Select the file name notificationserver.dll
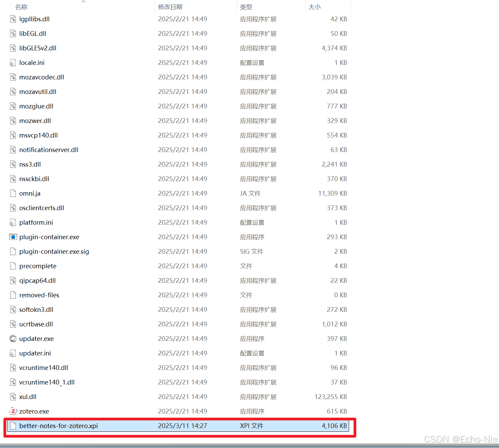The height and width of the screenshot is (448, 499). click(49, 150)
